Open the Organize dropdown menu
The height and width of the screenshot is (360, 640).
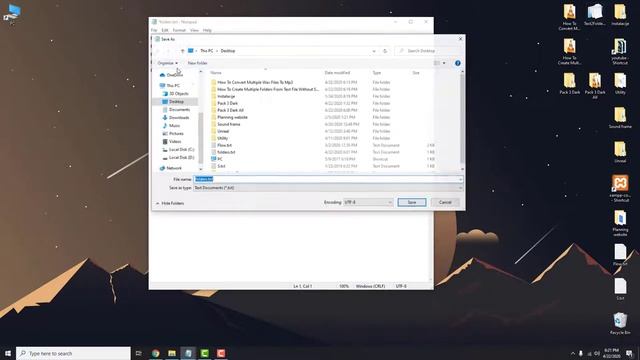(x=167, y=63)
